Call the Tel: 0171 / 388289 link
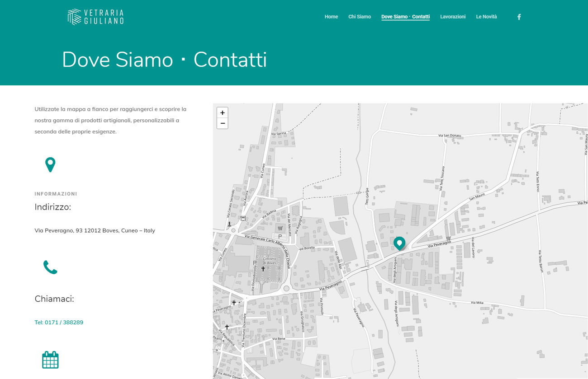The height and width of the screenshot is (379, 588). point(59,323)
